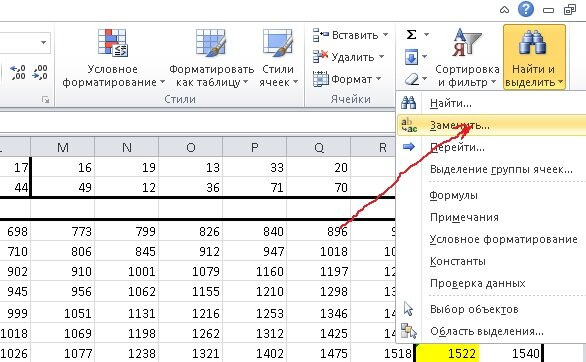Choose Найти... from the menu
This screenshot has height=362, width=586.
(x=491, y=103)
